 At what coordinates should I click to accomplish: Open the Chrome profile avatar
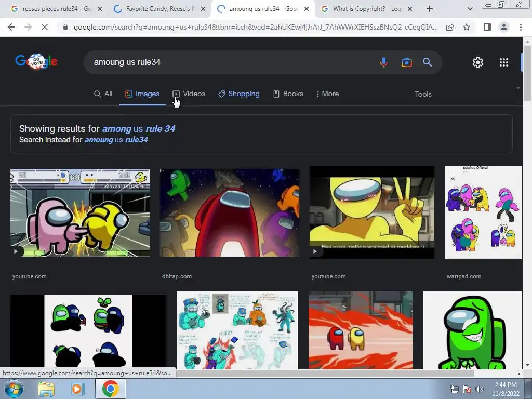pyautogui.click(x=504, y=27)
